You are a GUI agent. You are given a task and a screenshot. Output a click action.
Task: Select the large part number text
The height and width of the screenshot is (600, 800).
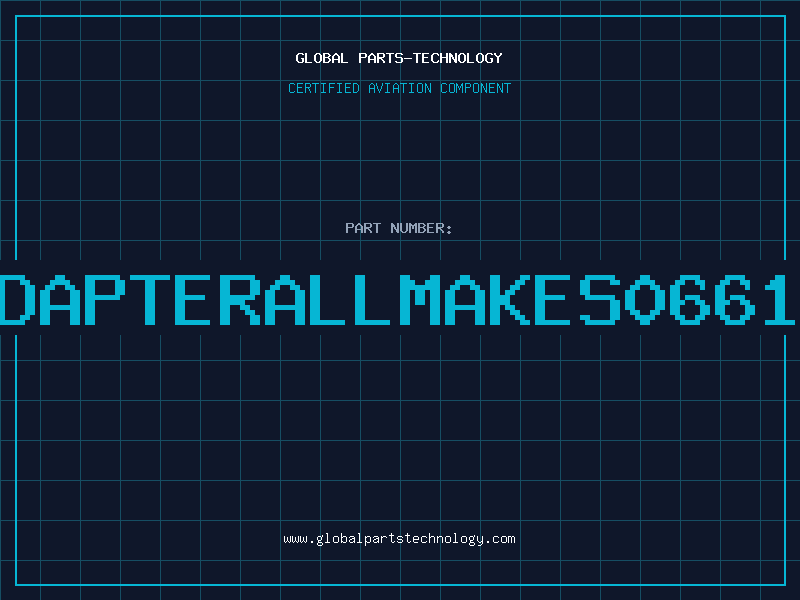tap(398, 300)
